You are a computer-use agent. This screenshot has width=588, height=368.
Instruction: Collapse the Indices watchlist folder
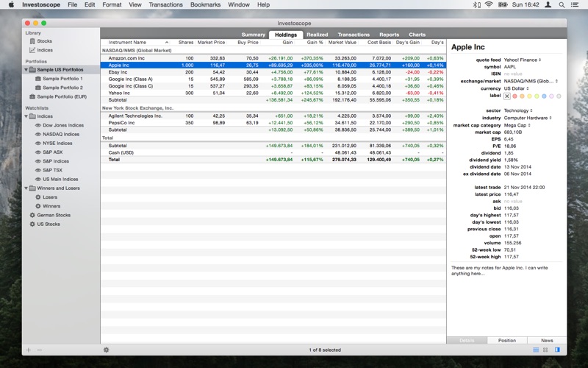[x=26, y=116]
